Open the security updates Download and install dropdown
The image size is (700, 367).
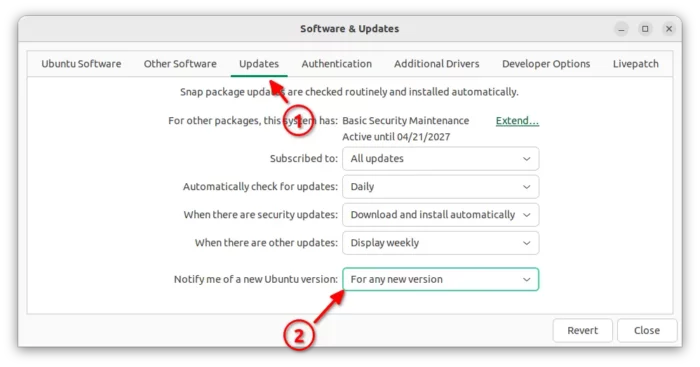(x=441, y=215)
